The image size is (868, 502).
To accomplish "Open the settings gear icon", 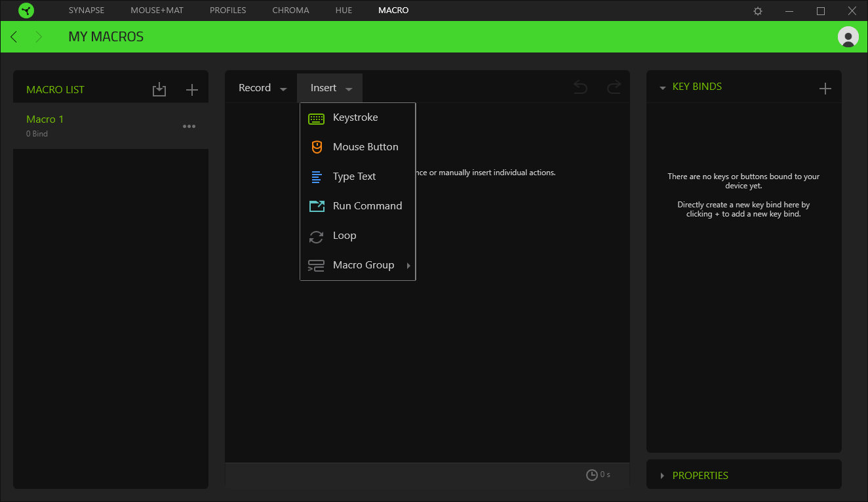I will coord(758,11).
